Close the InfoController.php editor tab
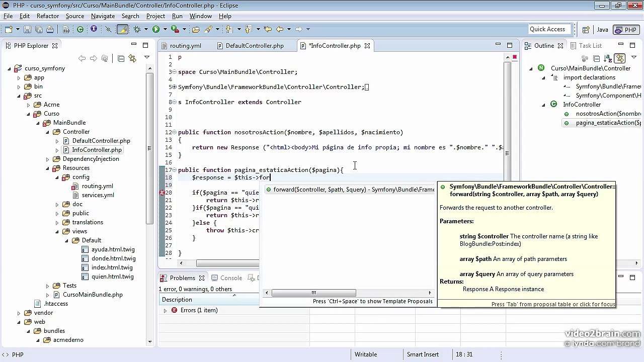This screenshot has width=644, height=362. click(x=367, y=46)
